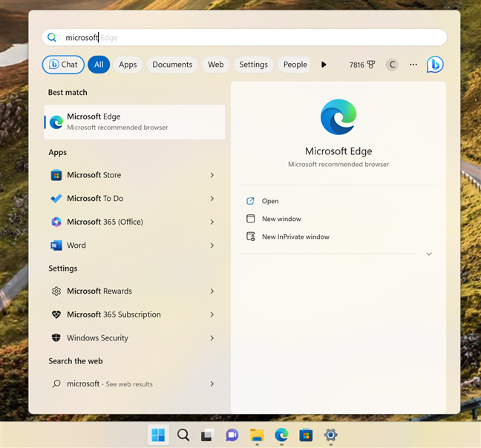Click the Microsoft Rewards points trophy icon
The height and width of the screenshot is (448, 481).
coord(371,65)
